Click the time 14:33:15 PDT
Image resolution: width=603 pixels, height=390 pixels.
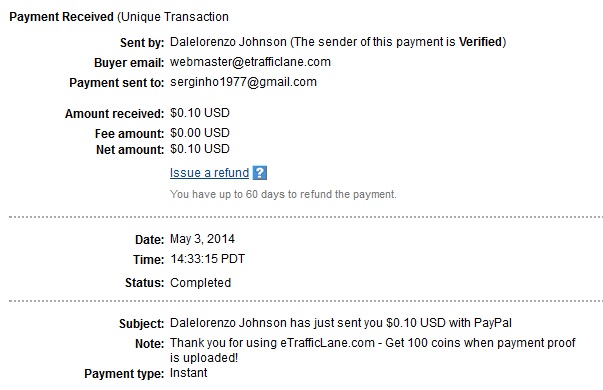click(208, 259)
